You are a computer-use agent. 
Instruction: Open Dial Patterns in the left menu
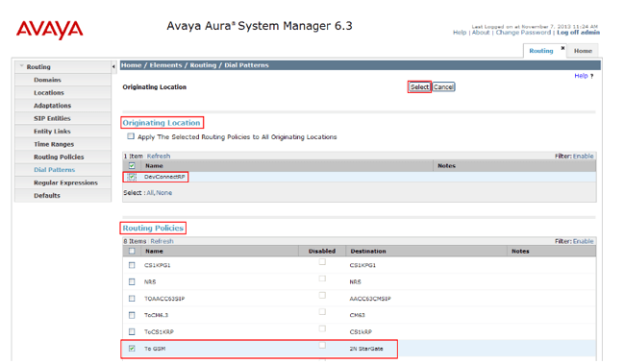point(54,170)
